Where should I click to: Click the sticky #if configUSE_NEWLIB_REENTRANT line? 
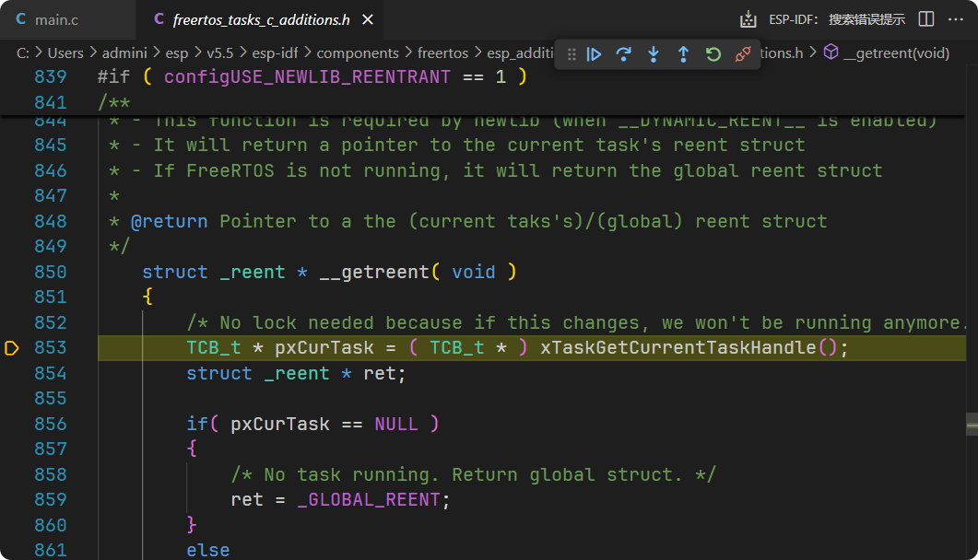click(312, 76)
